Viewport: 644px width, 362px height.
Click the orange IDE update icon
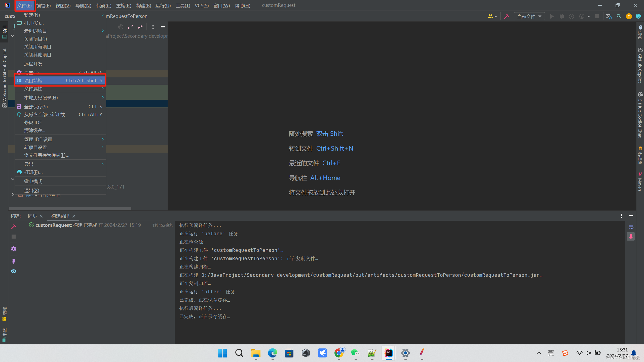(x=629, y=16)
